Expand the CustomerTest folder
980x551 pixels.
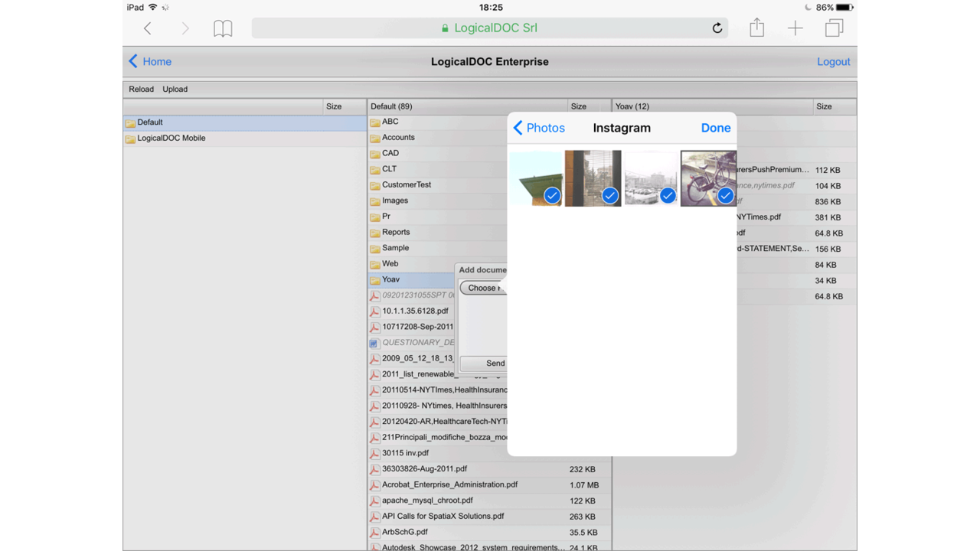pos(374,184)
